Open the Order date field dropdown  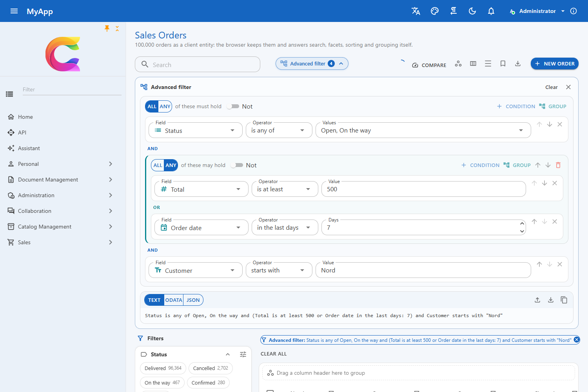click(201, 227)
